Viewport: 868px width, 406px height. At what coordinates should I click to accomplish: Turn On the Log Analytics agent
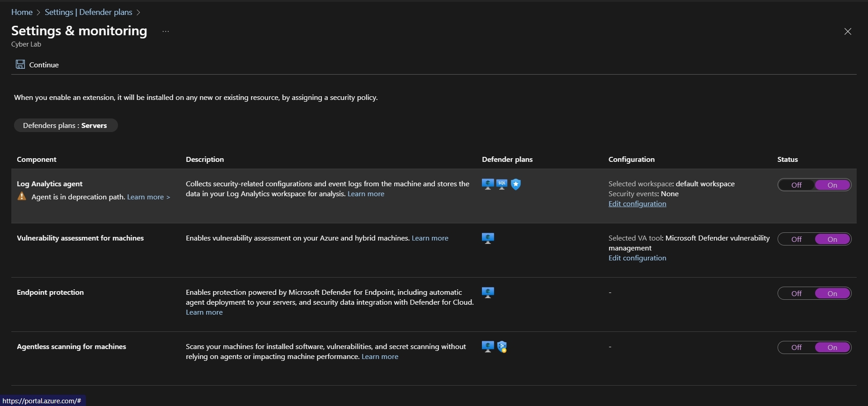click(x=833, y=185)
